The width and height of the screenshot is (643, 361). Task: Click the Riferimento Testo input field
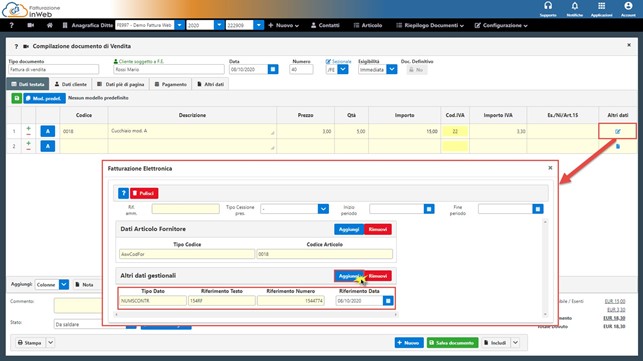coord(222,301)
